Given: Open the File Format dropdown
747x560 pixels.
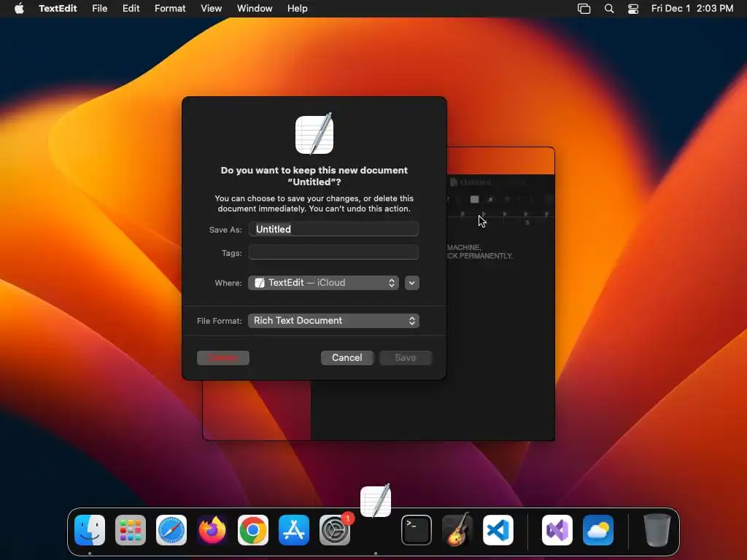Looking at the screenshot, I should [x=333, y=321].
